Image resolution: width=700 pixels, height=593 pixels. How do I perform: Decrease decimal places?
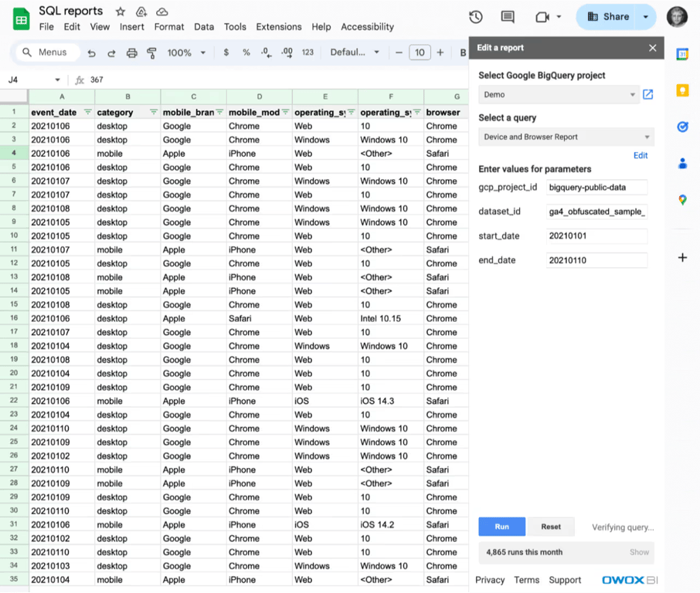266,53
